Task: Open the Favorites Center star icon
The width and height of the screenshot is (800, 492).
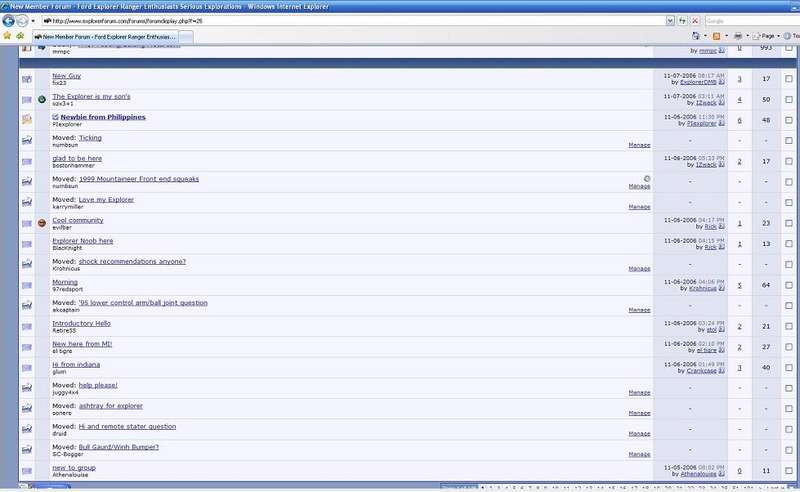Action: pyautogui.click(x=7, y=36)
